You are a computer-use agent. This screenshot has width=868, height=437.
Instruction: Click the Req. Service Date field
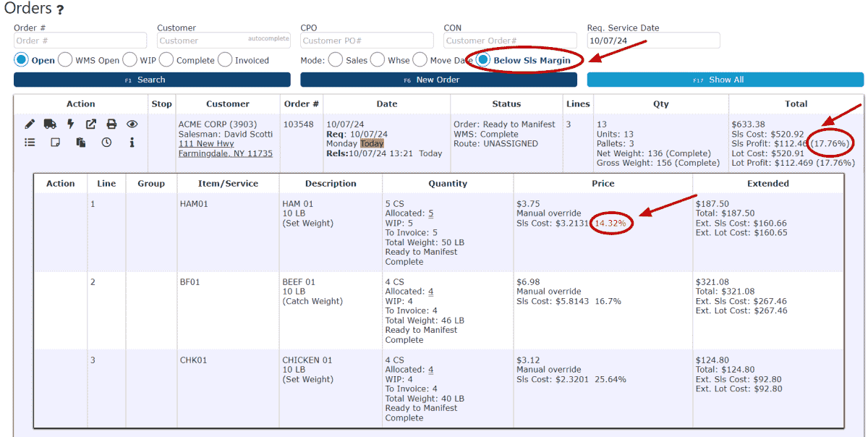click(653, 41)
